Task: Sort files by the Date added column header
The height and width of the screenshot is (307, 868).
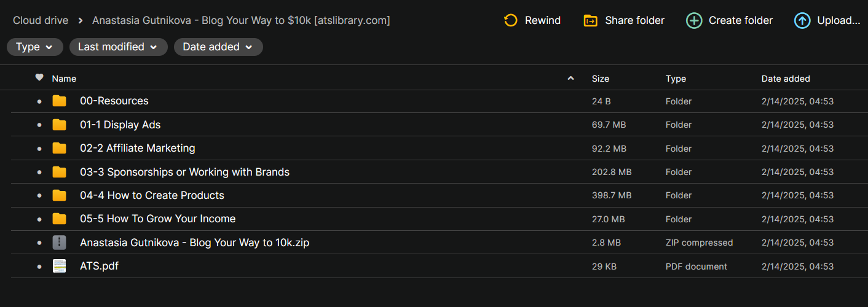Action: point(786,79)
